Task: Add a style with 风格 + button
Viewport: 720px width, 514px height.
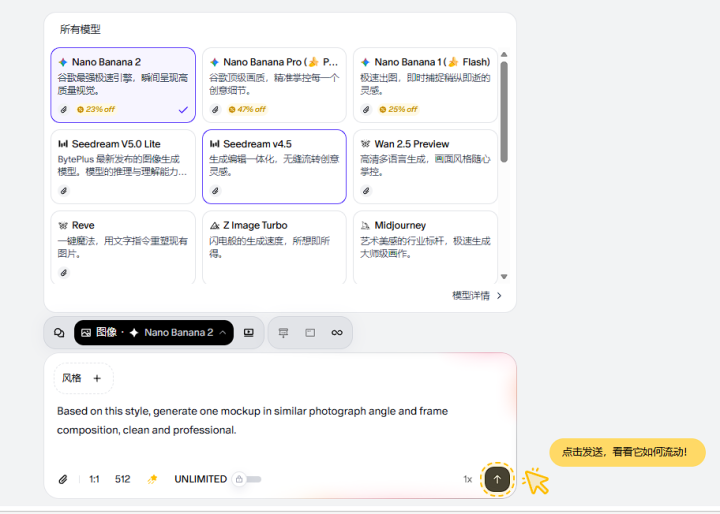Action: (84, 378)
